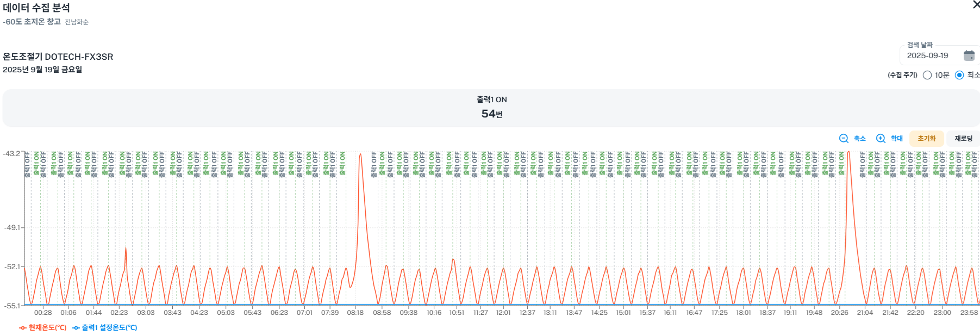Reload data with 재로딩 button

[x=963, y=139]
